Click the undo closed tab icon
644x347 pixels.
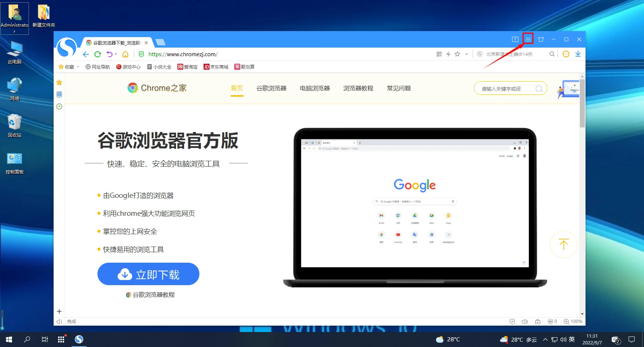click(x=109, y=54)
